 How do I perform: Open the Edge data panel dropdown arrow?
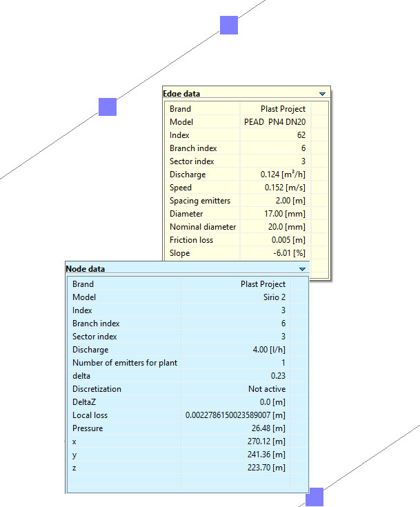(x=322, y=94)
